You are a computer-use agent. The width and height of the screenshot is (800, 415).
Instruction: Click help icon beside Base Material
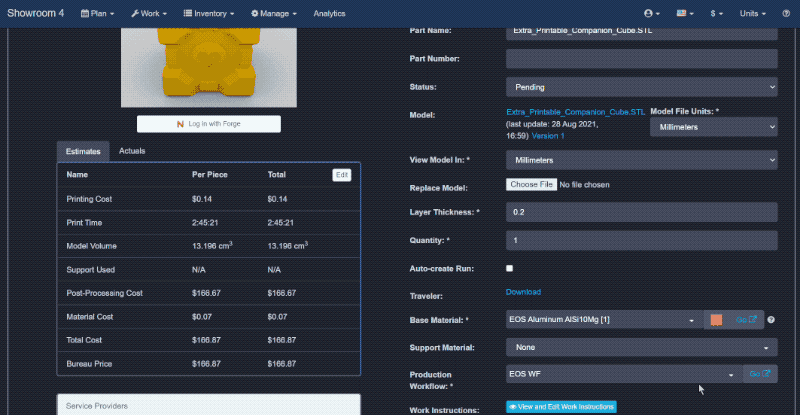coord(771,320)
